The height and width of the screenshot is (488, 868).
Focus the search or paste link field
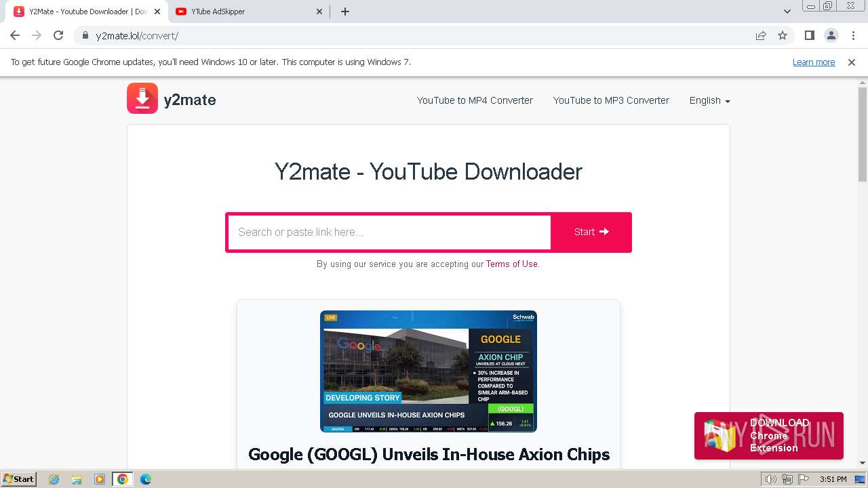point(389,232)
